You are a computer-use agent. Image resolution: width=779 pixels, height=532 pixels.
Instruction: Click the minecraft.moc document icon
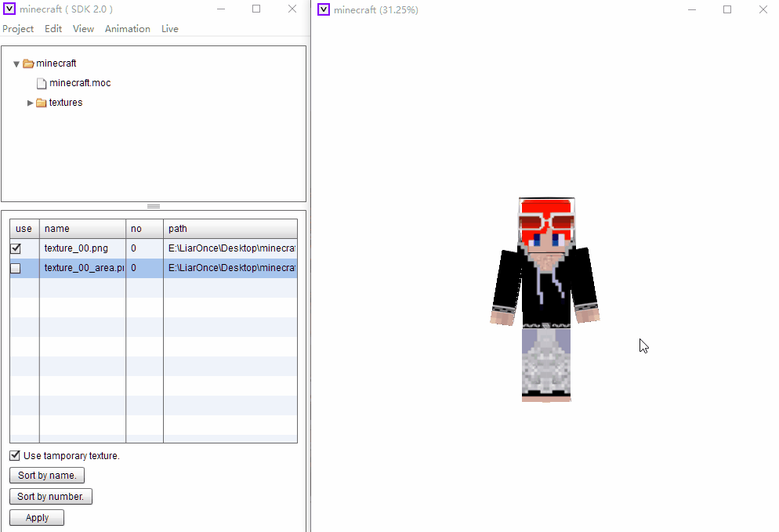[x=42, y=82]
